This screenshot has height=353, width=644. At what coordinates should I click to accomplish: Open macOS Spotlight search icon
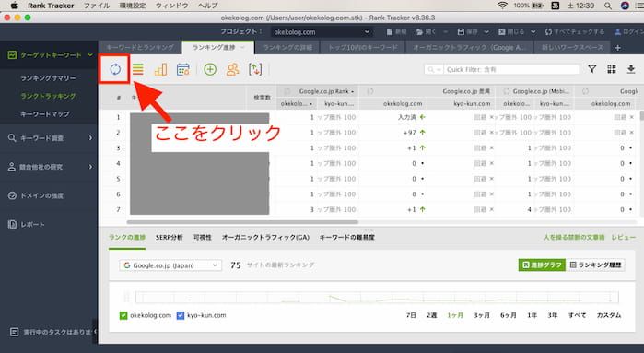click(x=607, y=6)
